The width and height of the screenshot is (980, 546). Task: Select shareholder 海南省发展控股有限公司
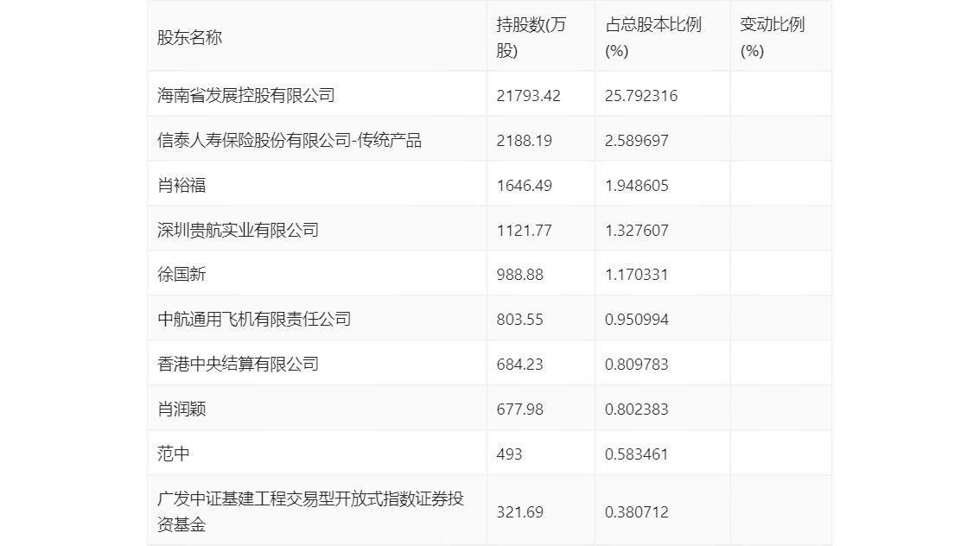pyautogui.click(x=245, y=96)
